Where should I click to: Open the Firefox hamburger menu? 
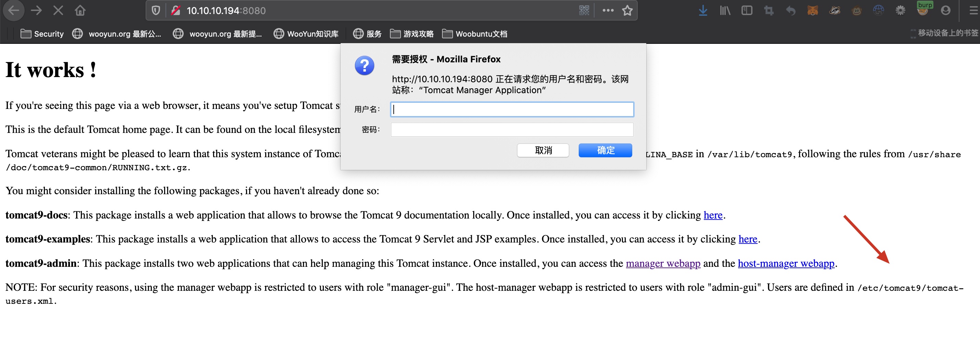(x=973, y=11)
